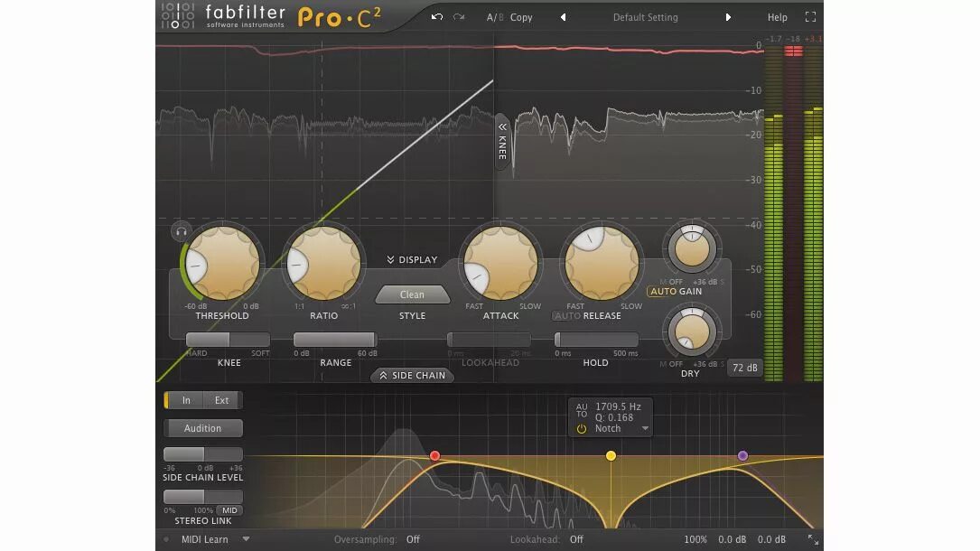Image resolution: width=980 pixels, height=551 pixels.
Task: Collapse the DISPLAY section
Action: 412,260
